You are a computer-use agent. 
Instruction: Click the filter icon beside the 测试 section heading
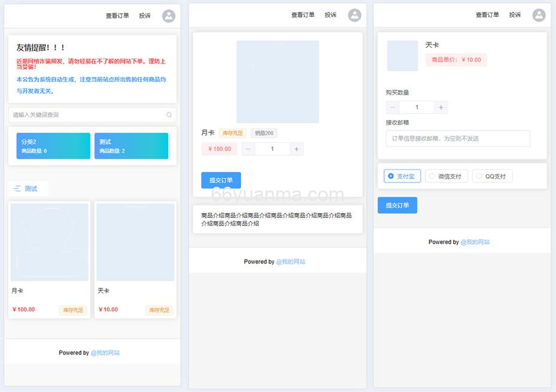pos(17,188)
